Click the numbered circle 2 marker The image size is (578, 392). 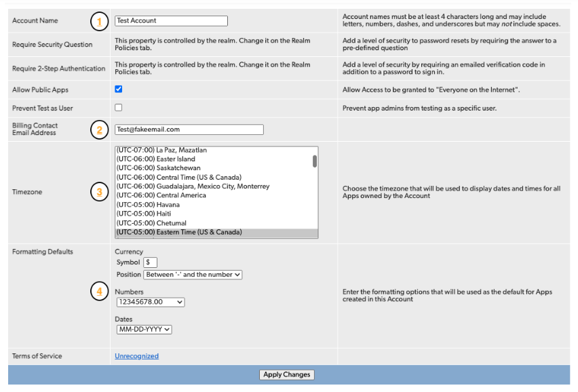coord(100,130)
